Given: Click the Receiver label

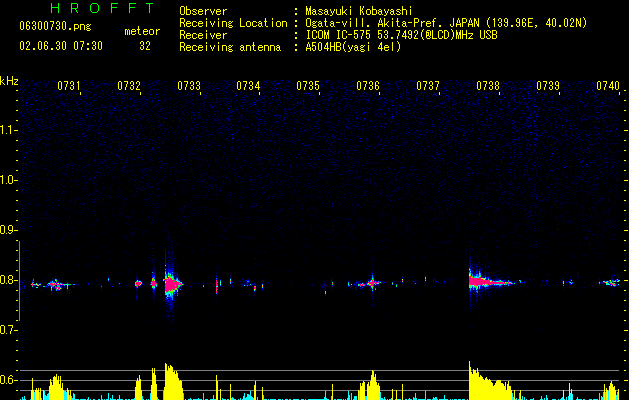Looking at the screenshot, I should click(203, 35).
